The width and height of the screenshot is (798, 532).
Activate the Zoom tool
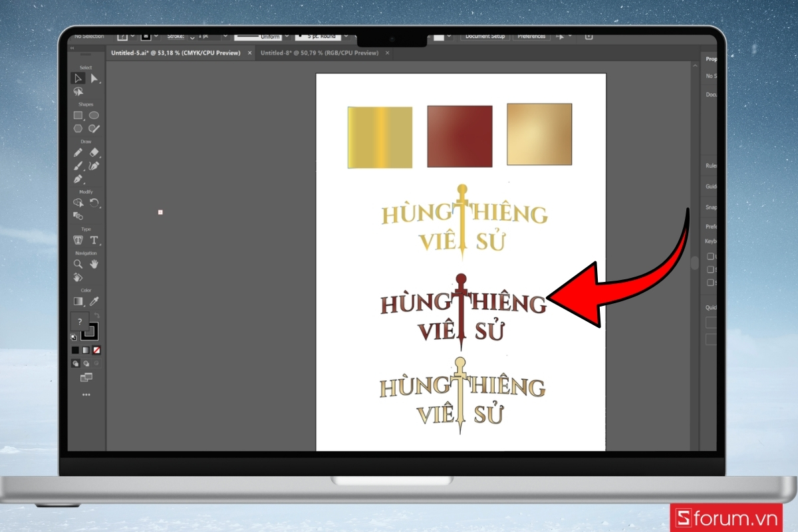pyautogui.click(x=78, y=264)
